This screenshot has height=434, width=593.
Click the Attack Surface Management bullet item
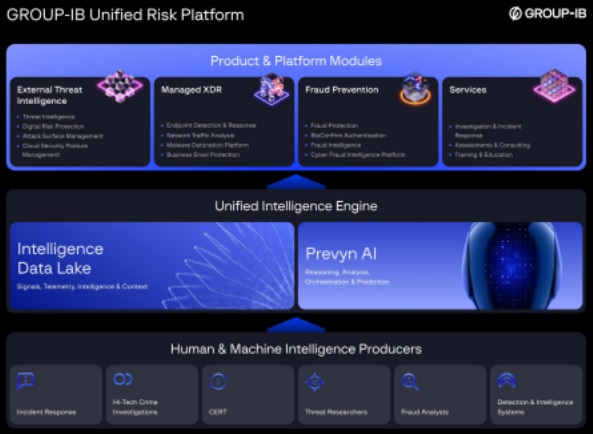pos(62,136)
